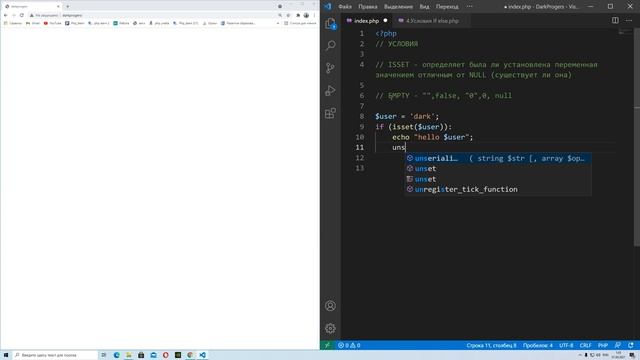Open Run and Debug view

click(330, 90)
